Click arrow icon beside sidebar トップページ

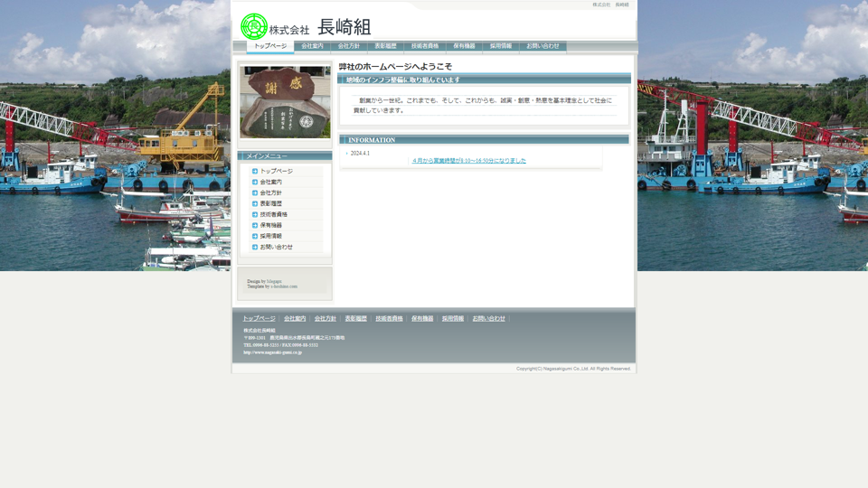tap(255, 171)
